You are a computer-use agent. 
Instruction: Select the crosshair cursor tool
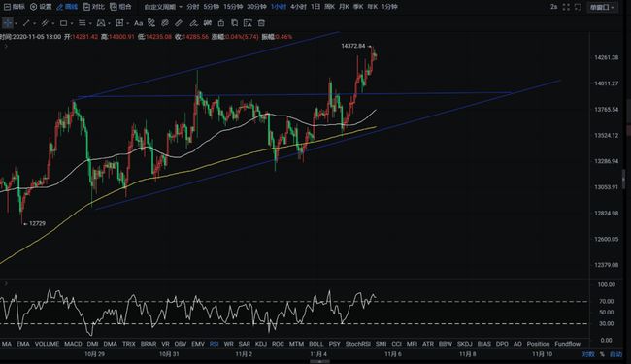pyautogui.click(x=7, y=23)
